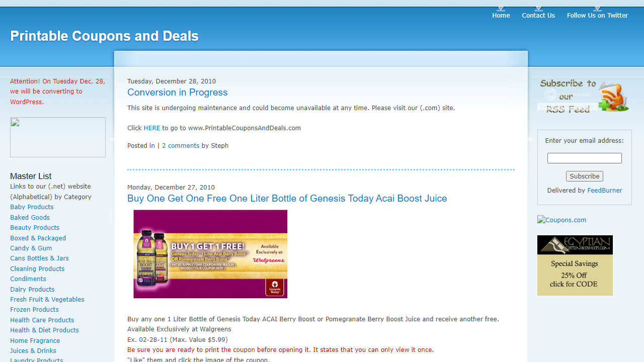Open the 2 comments link

(x=181, y=145)
